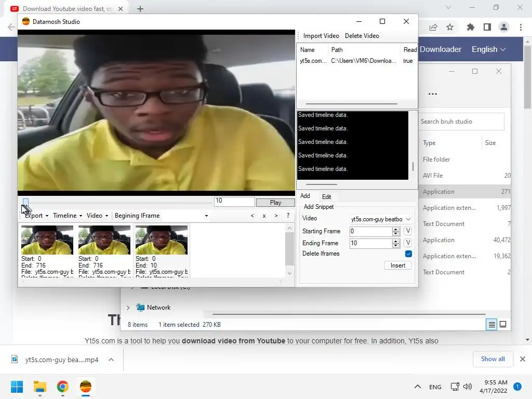Open Chrome side panel icon
The height and width of the screenshot is (399, 532).
(487, 27)
